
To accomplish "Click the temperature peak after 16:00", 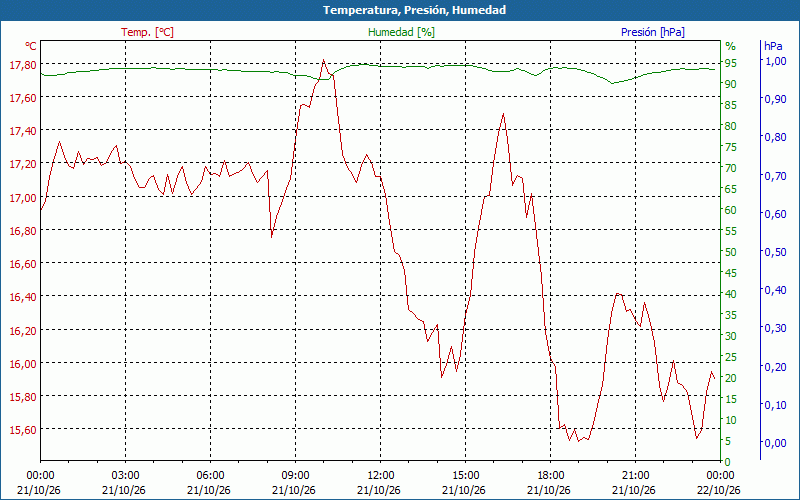I will click(503, 114).
